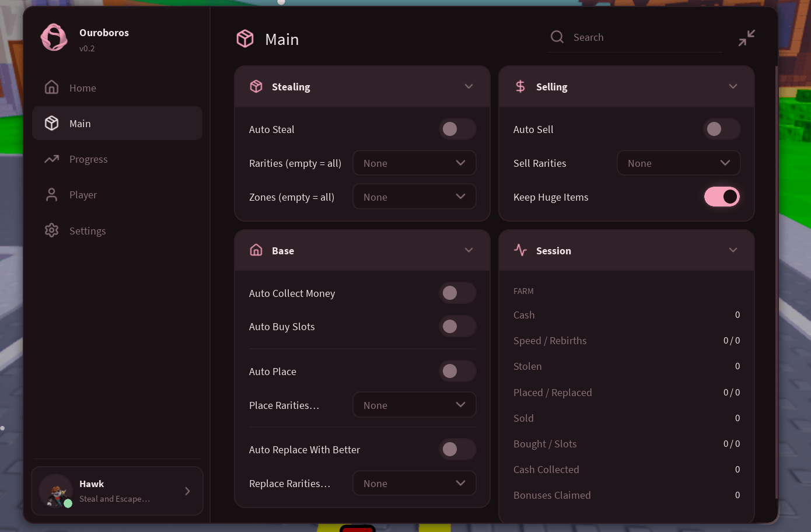Click the Settings gear icon
This screenshot has width=811, height=532.
coord(52,230)
